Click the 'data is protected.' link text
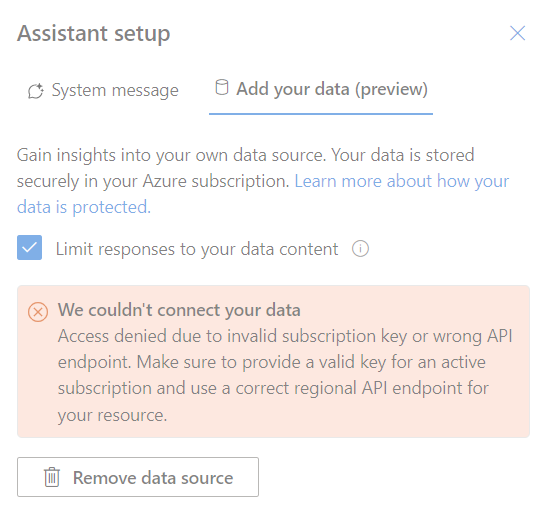The image size is (544, 513). (x=84, y=207)
